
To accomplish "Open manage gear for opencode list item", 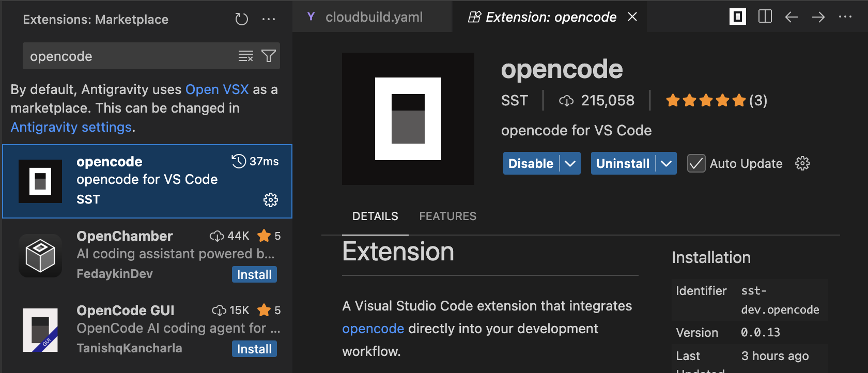I will click(271, 200).
